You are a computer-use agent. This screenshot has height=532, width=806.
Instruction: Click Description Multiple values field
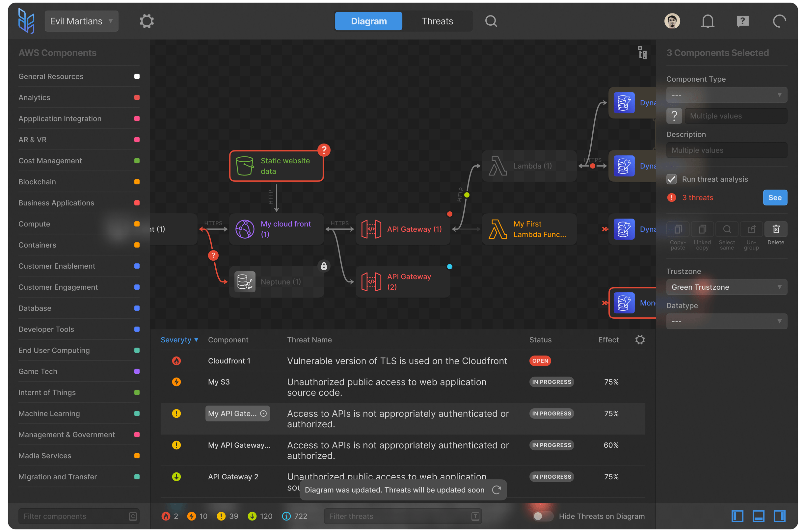pyautogui.click(x=727, y=150)
